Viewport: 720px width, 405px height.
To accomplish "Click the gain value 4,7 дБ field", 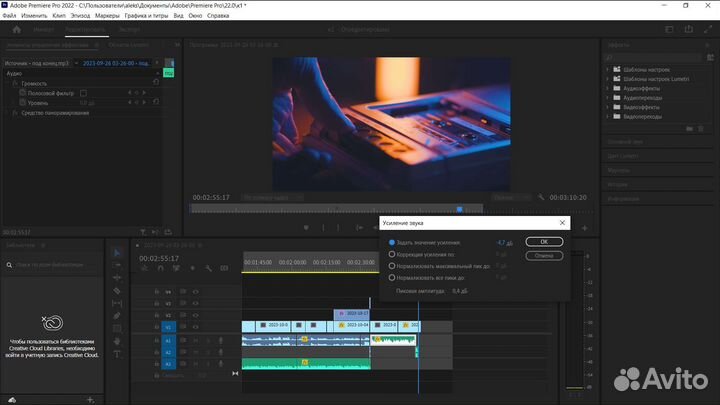I will click(504, 242).
